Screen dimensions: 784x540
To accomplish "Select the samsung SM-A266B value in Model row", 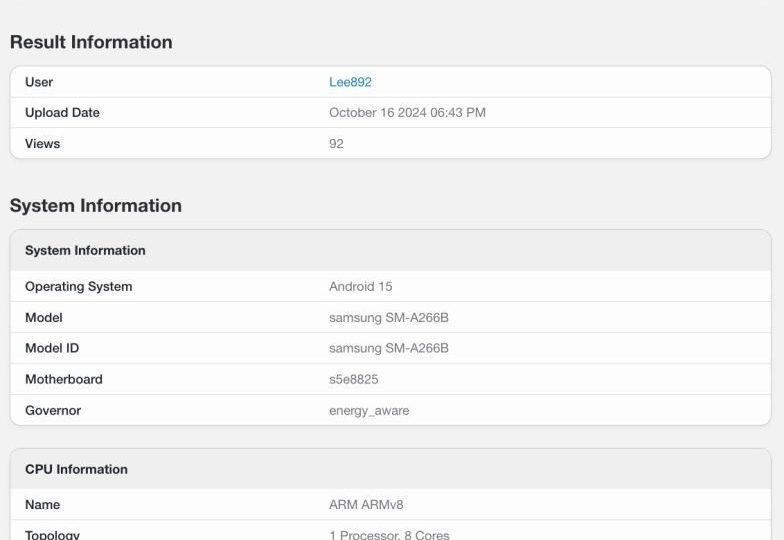I will (388, 318).
